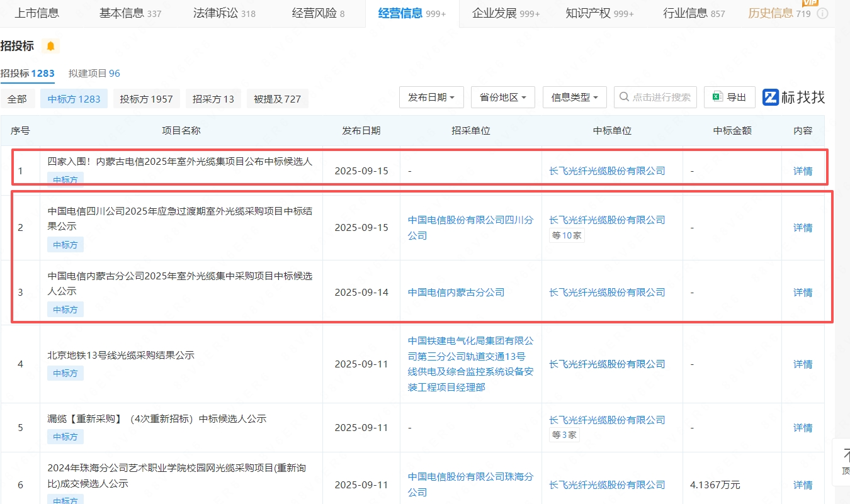Open 详情 for 北京地铁13号线 row
The width and height of the screenshot is (850, 504).
click(803, 364)
